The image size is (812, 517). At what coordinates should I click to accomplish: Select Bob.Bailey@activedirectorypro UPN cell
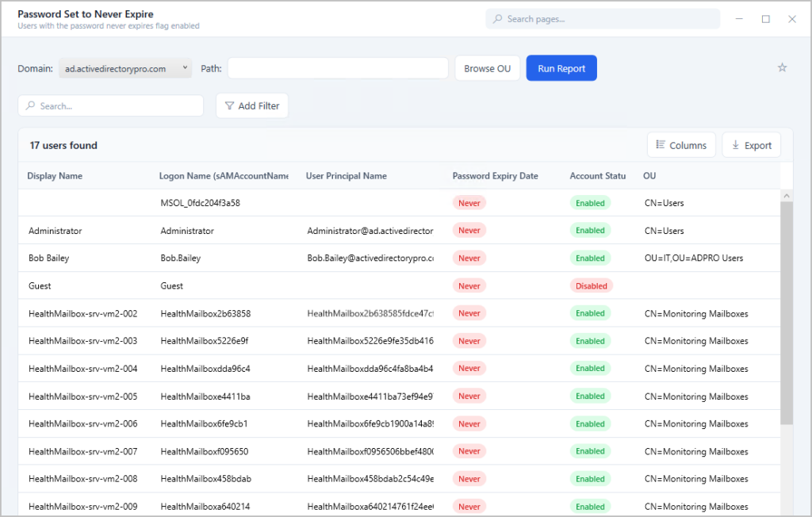370,258
